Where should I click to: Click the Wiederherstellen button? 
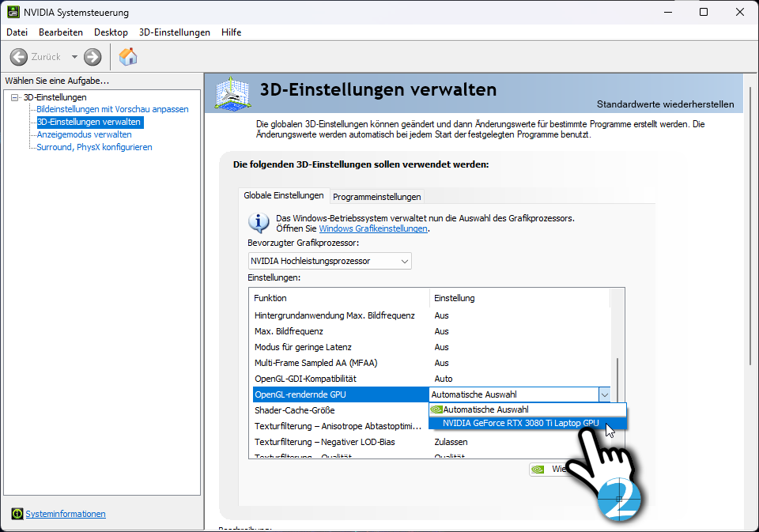pyautogui.click(x=553, y=469)
